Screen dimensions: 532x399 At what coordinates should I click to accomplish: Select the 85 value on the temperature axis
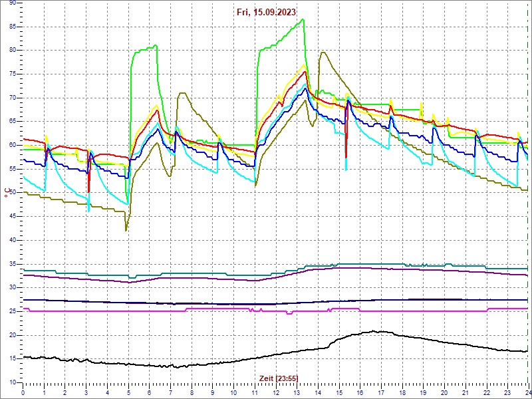pyautogui.click(x=12, y=26)
